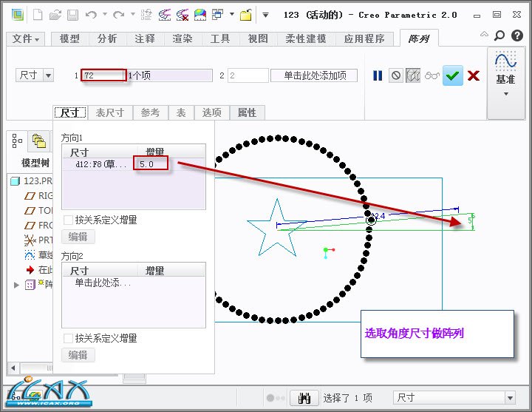Select the model tree tab icon
The image size is (532, 412).
point(17,141)
